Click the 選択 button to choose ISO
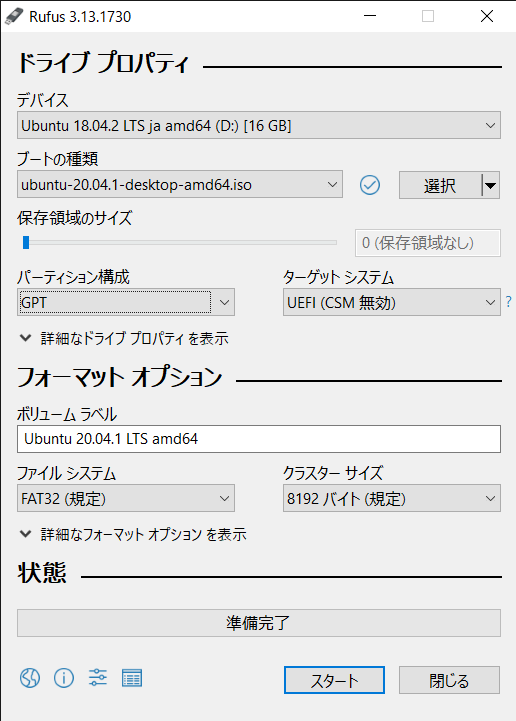The width and height of the screenshot is (516, 721). pos(440,185)
